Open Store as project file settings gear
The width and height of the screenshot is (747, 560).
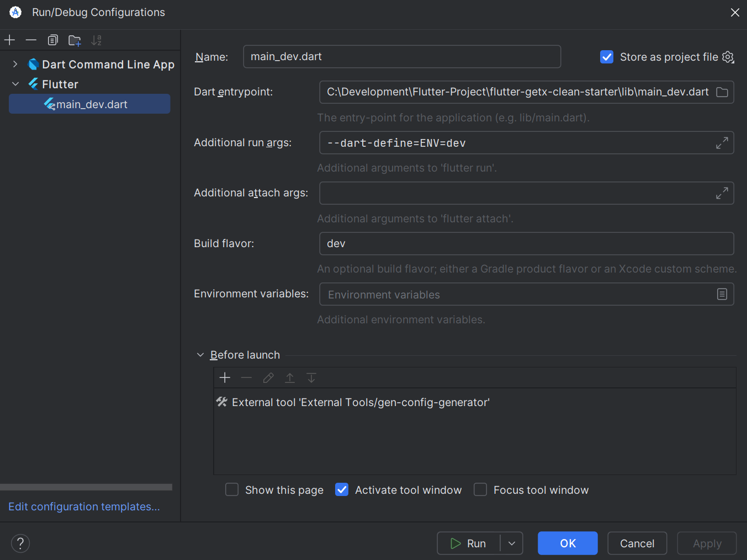point(728,57)
